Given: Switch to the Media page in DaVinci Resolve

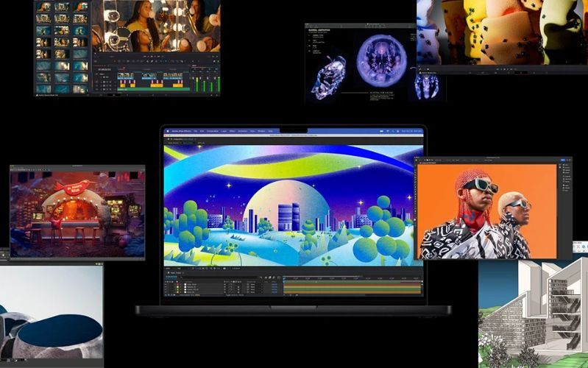Looking at the screenshot, I should pyautogui.click(x=88, y=95).
